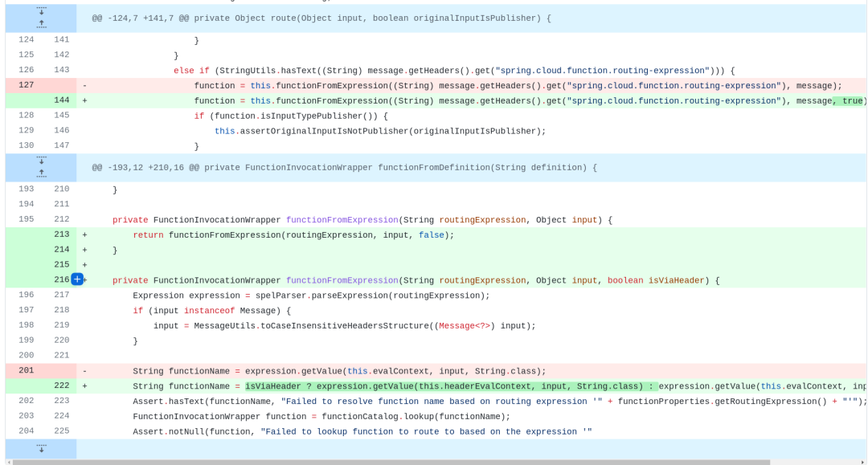868x465 pixels.
Task: Expand down arrow in the route(Object input hunk header
Action: (41, 11)
